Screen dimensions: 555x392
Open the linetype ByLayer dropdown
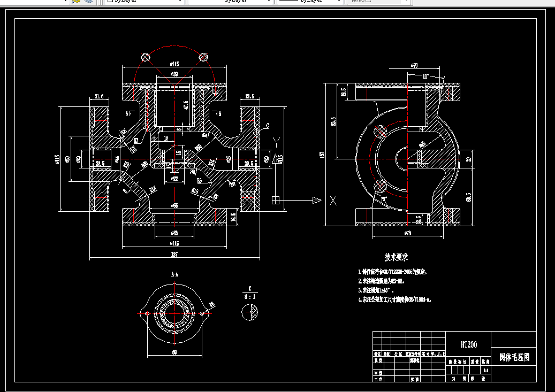tap(231, 2)
